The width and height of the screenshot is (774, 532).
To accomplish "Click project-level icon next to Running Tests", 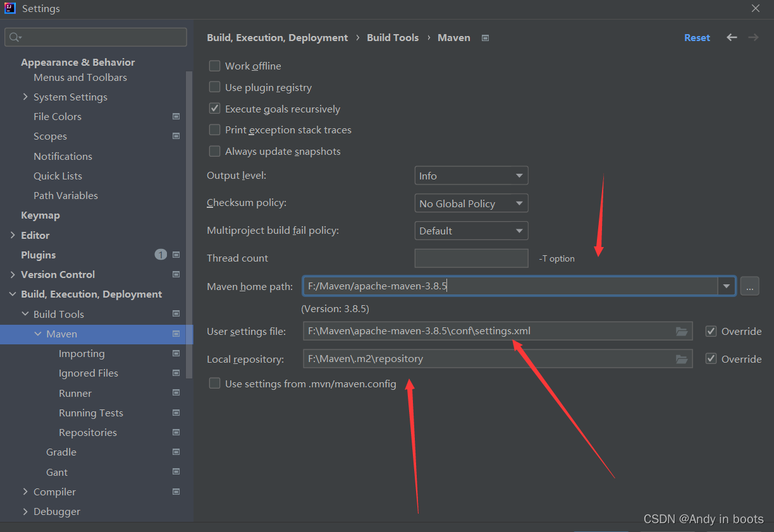I will point(176,413).
